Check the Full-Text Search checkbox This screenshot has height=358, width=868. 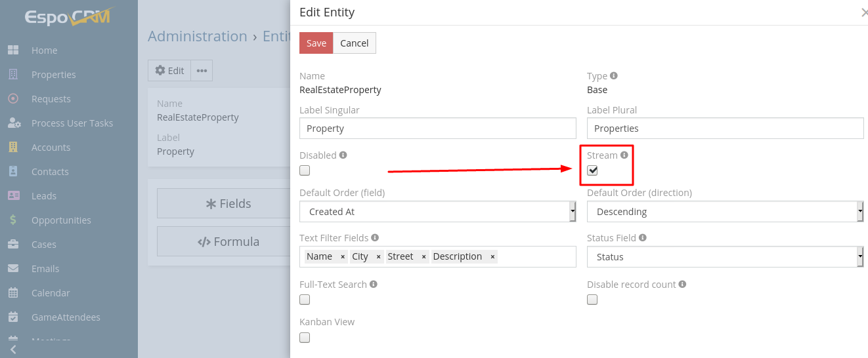coord(305,300)
